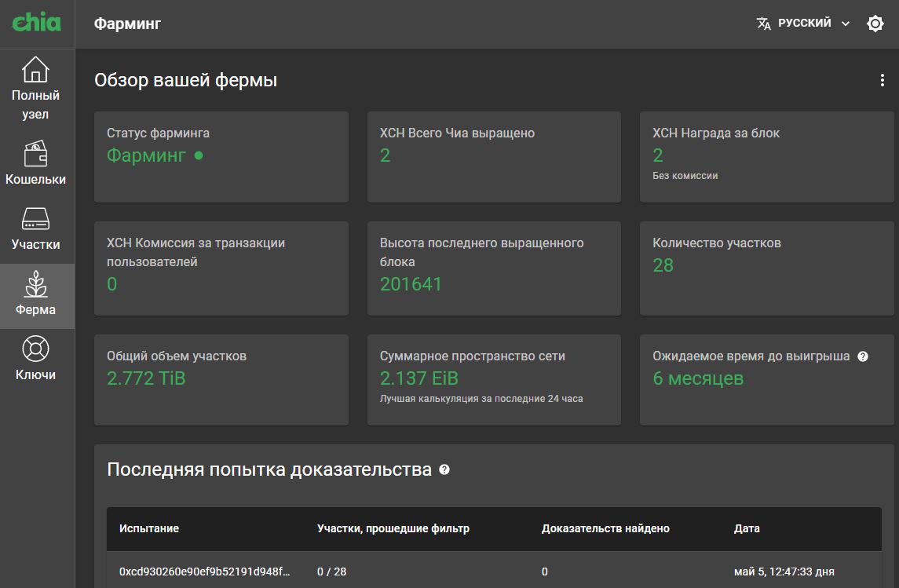This screenshot has height=588, width=899.
Task: Click Суммарное пространство сети label
Action: tap(473, 356)
